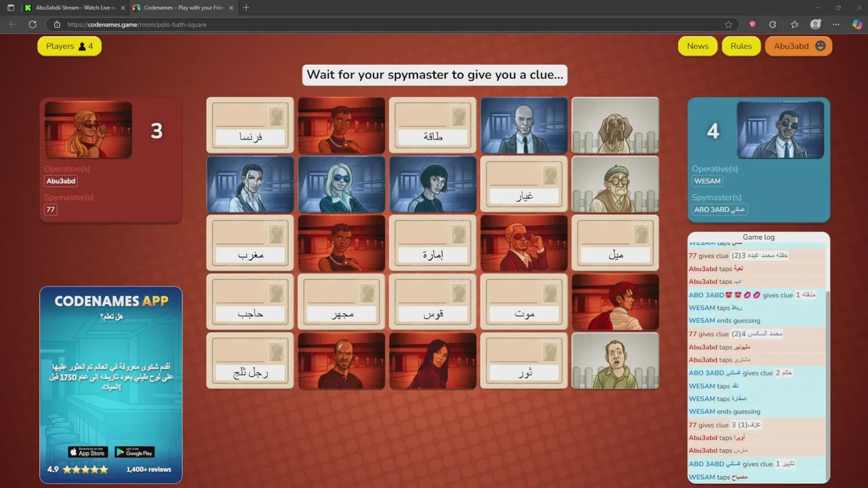Click the agent portrait icon on غيار card
This screenshot has height=488, width=868.
(551, 176)
